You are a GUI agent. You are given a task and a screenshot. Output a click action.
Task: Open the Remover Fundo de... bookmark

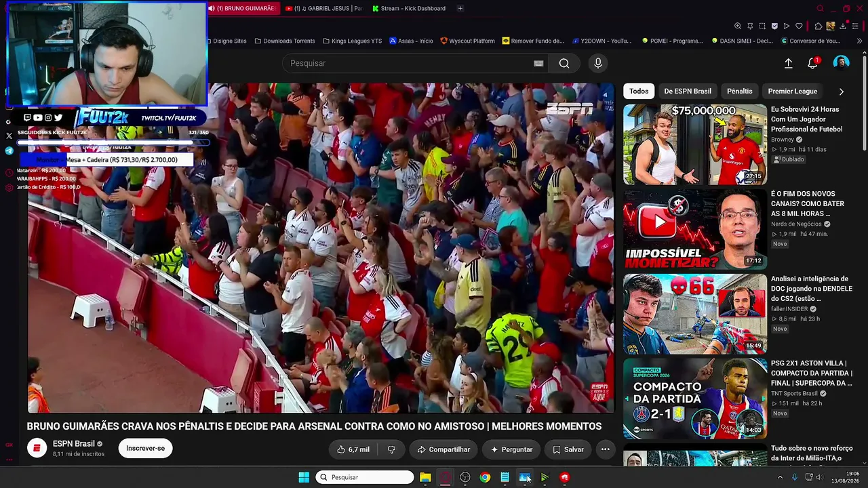point(533,41)
